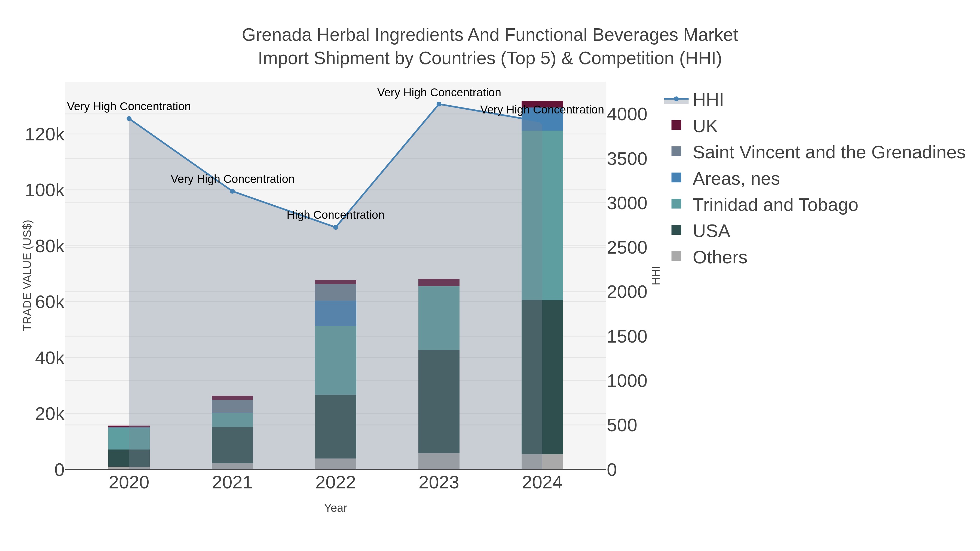This screenshot has height=551, width=980.
Task: Toggle the Others legend entry
Action: coord(709,257)
